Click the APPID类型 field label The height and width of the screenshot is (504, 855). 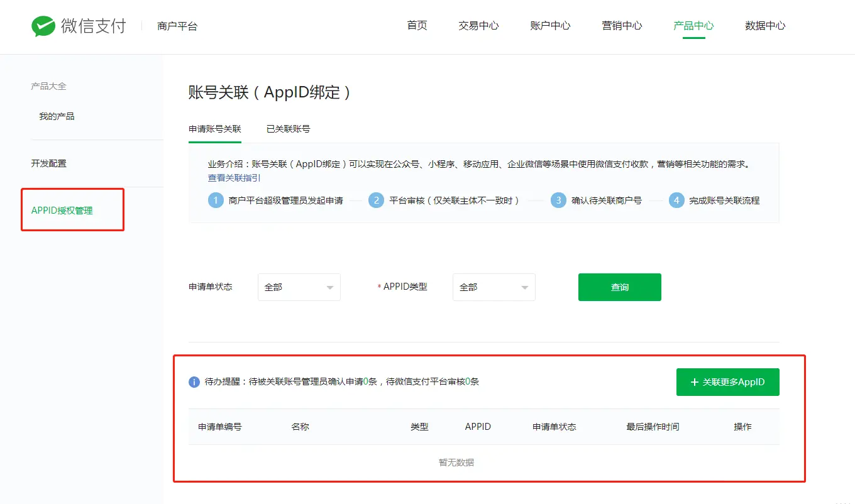[405, 287]
